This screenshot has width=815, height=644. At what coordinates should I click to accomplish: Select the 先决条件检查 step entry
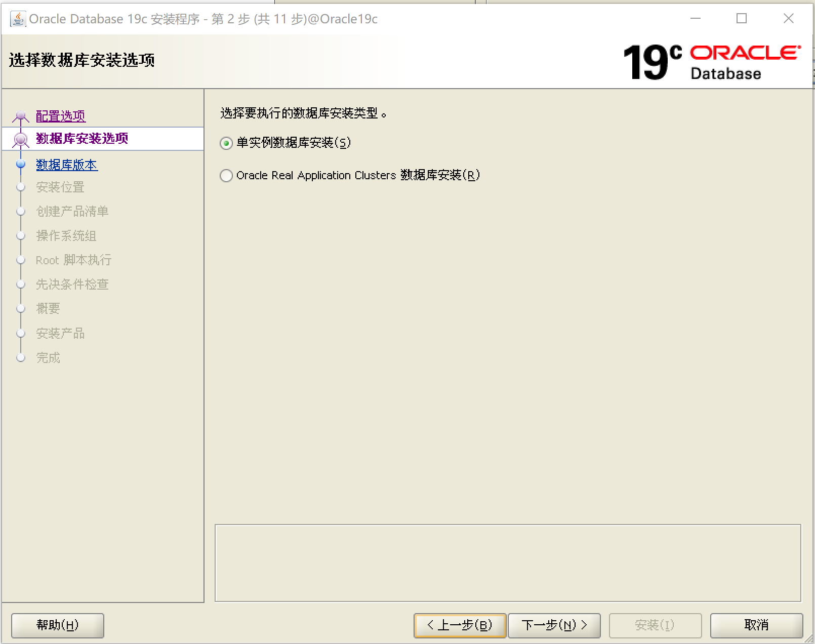pyautogui.click(x=72, y=285)
